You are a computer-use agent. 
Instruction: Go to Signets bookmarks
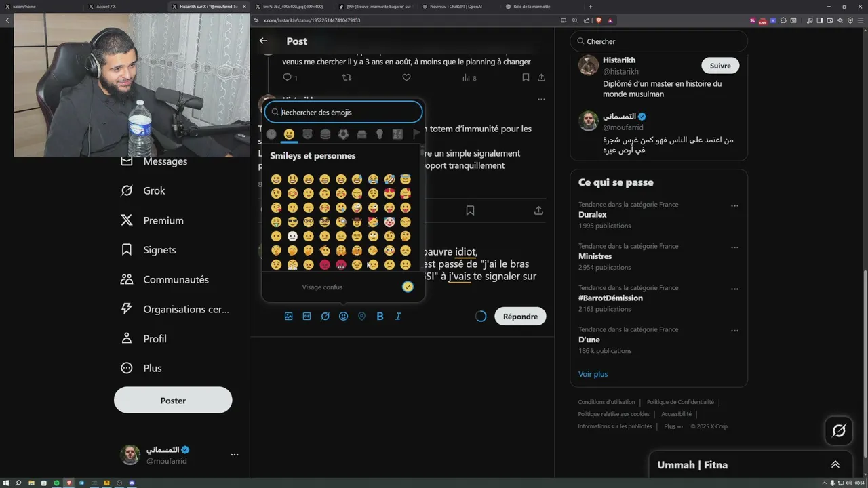pos(148,250)
